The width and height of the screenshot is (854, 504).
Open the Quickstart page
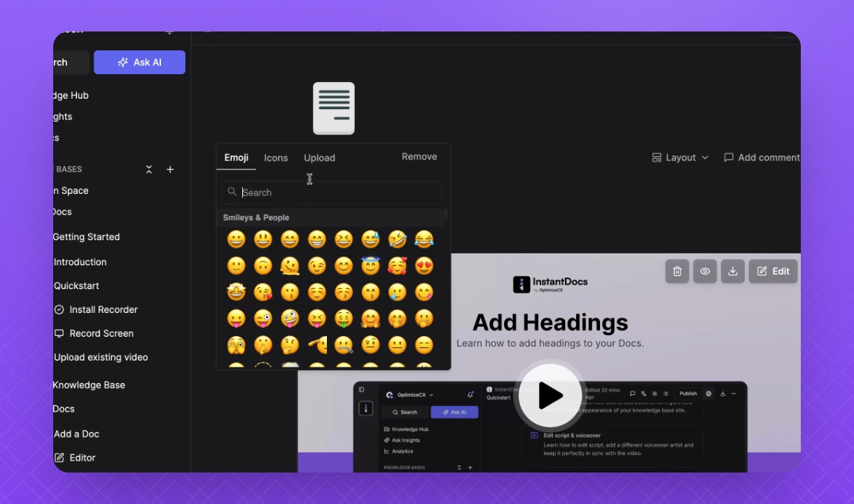point(76,286)
